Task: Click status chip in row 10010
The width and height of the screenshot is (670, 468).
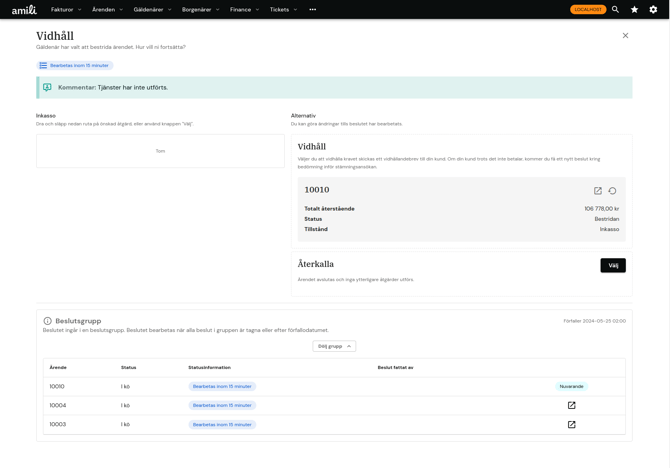Action: click(222, 386)
